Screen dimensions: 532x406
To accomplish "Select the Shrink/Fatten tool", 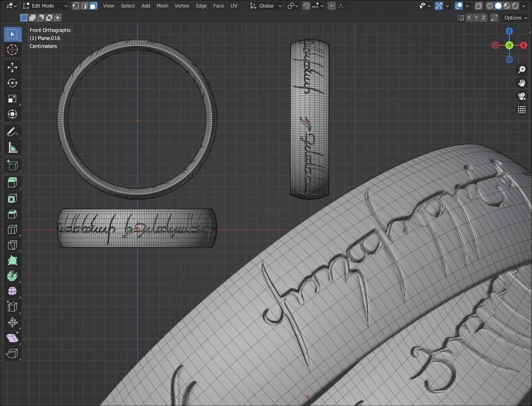I will point(12,323).
